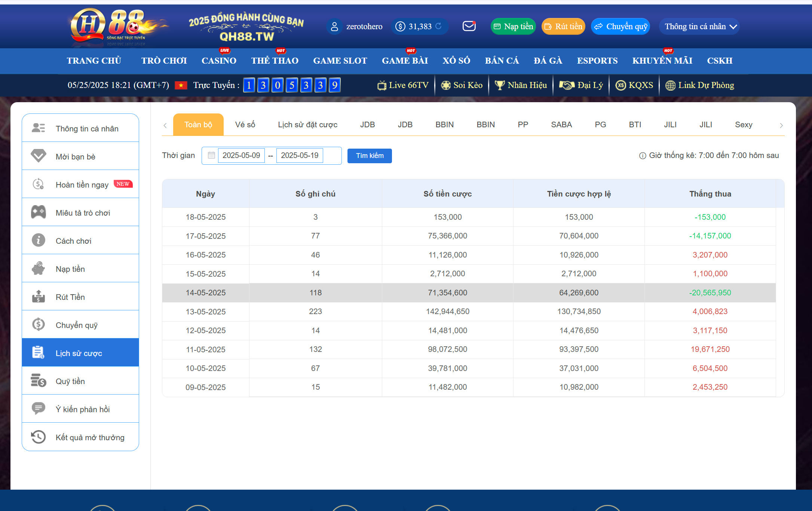Click the calendar icon in date field
Image resolution: width=812 pixels, height=511 pixels.
coord(211,155)
